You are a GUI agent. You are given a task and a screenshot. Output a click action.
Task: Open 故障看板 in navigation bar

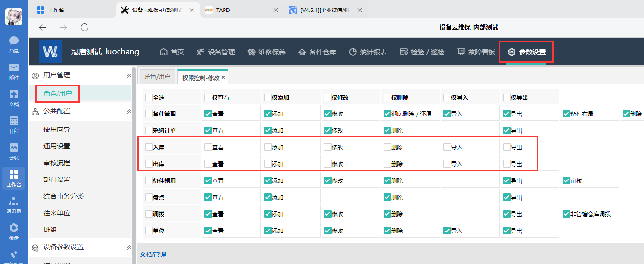pos(476,52)
